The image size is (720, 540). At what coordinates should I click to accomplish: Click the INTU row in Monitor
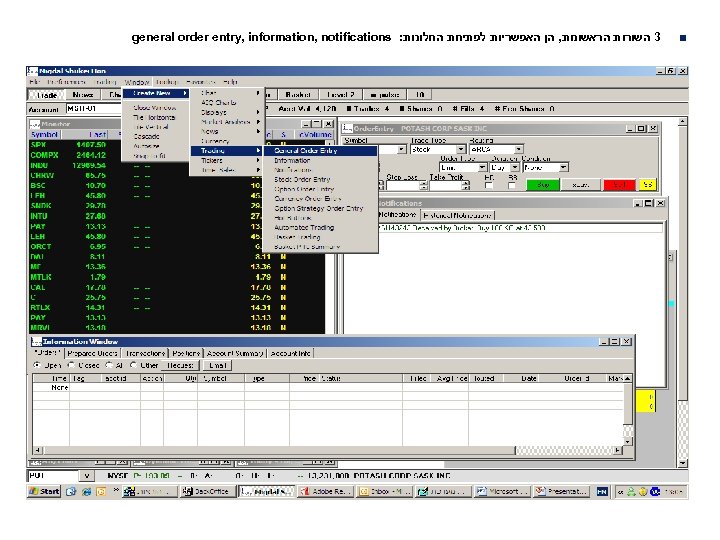[177, 216]
